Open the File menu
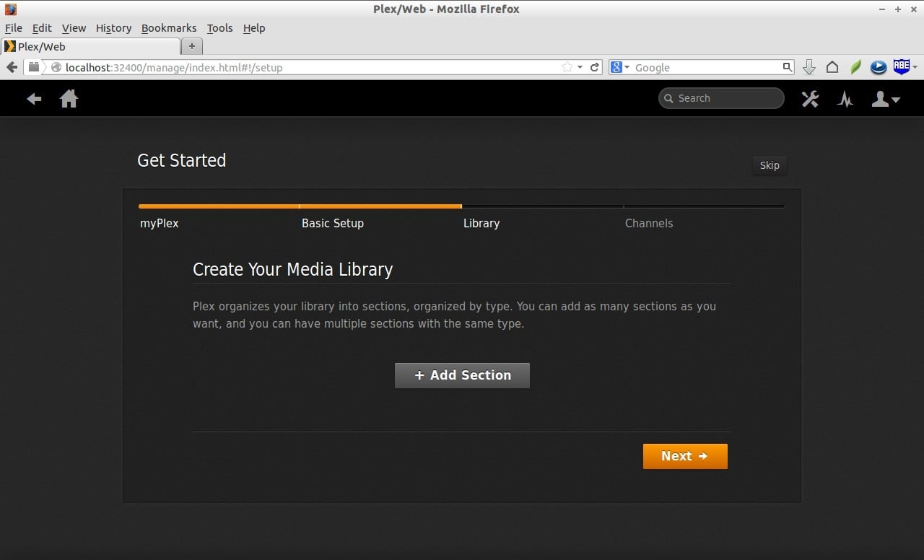Screen dimensions: 924x560 14,28
